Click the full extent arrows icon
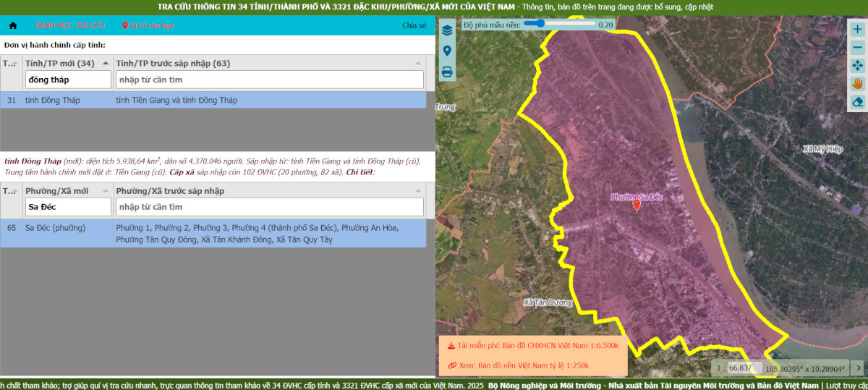Viewport: 868px width, 390px height. tap(858, 66)
